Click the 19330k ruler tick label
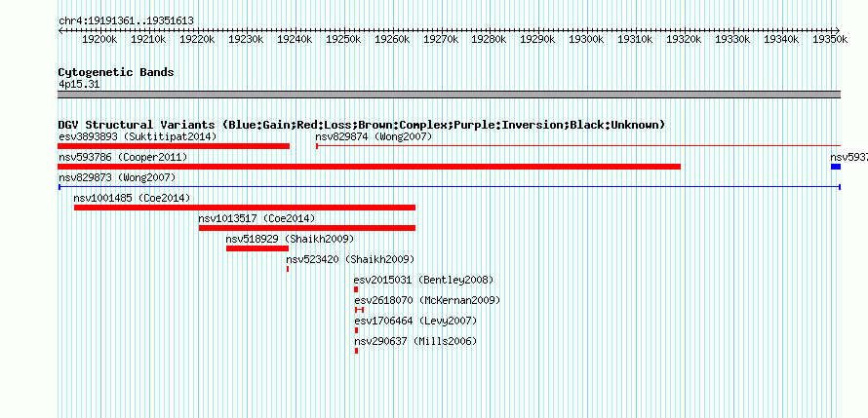Image resolution: width=868 pixels, height=418 pixels. (733, 39)
